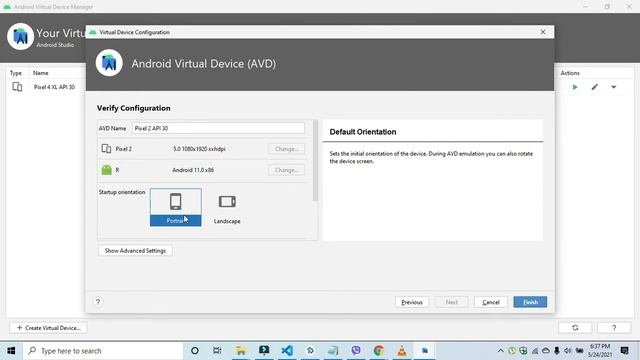Click the taskbar clock showing 6:37 PM
This screenshot has height=360, width=640.
click(x=600, y=351)
